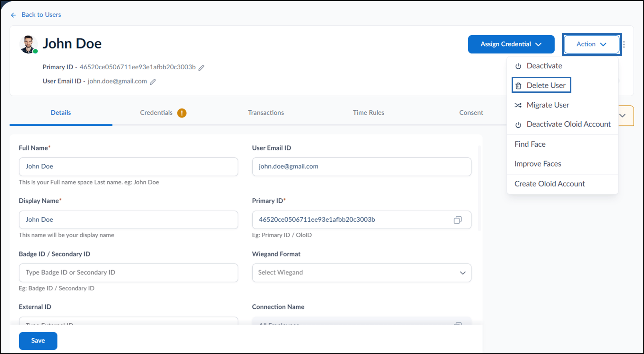Screen dimensions: 644x354
Task: Click the back arrow icon
Action: pos(13,15)
